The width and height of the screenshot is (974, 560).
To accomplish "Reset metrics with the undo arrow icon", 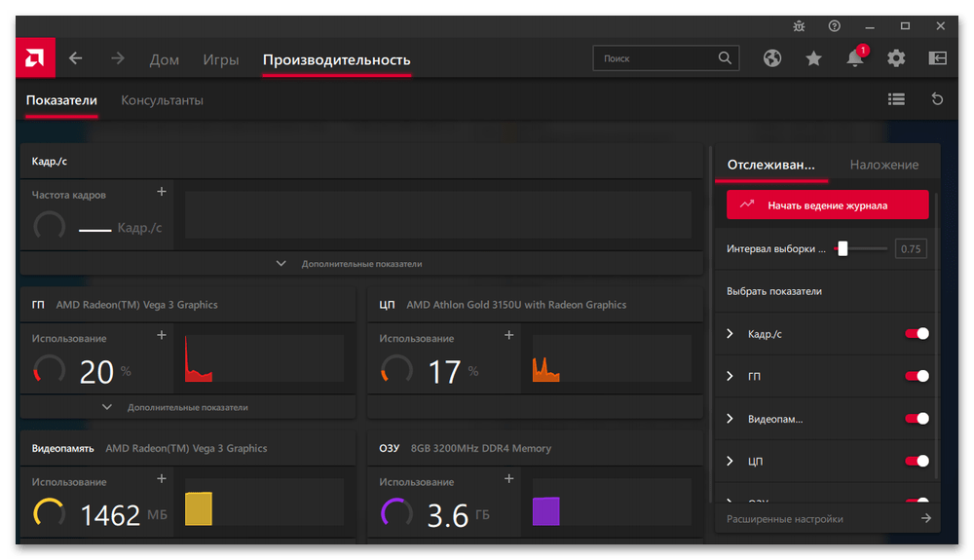I will pos(937,99).
